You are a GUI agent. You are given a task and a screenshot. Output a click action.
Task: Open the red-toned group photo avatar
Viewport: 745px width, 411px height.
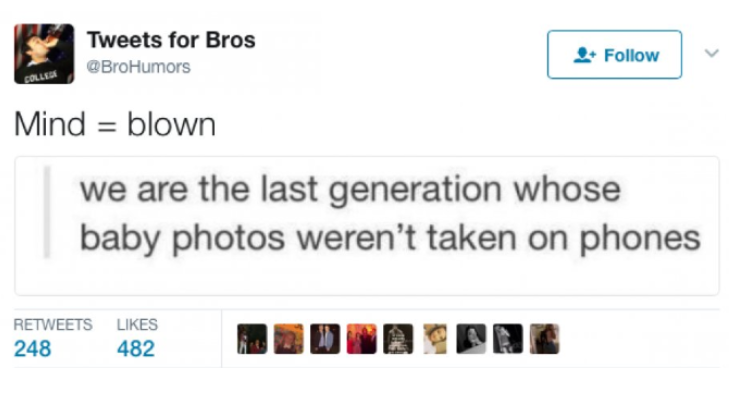[x=362, y=339]
